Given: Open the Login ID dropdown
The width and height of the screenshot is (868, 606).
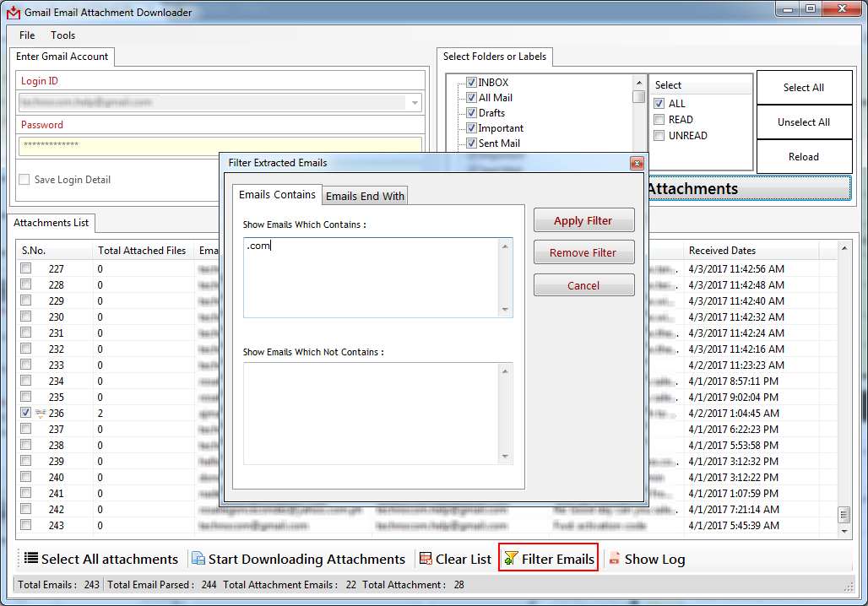Looking at the screenshot, I should [415, 103].
